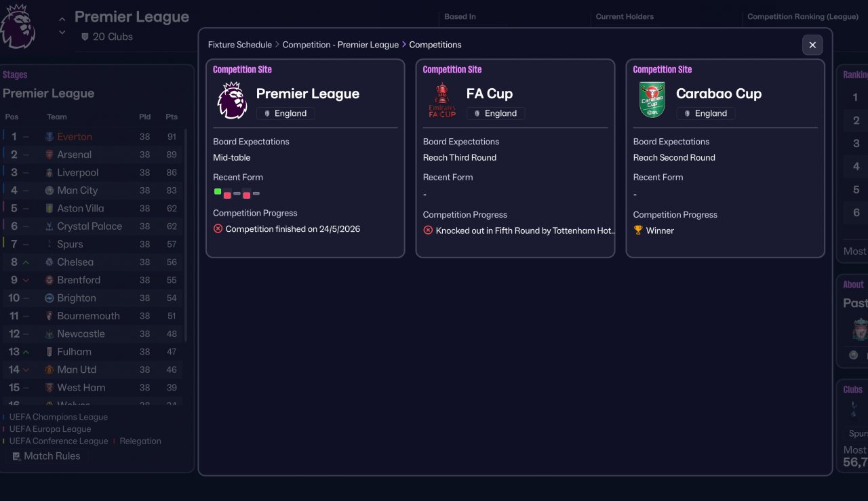868x501 pixels.
Task: Open the Stages panel header
Action: tap(15, 75)
